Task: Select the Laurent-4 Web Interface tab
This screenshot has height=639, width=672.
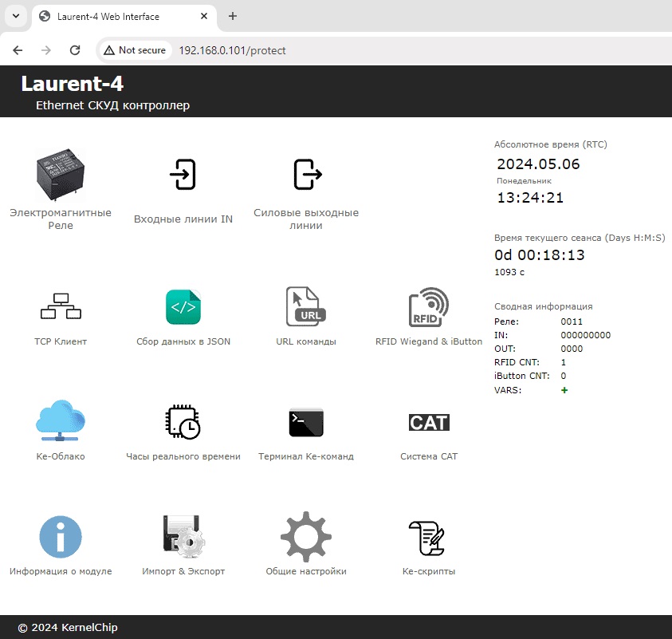Action: 124,17
